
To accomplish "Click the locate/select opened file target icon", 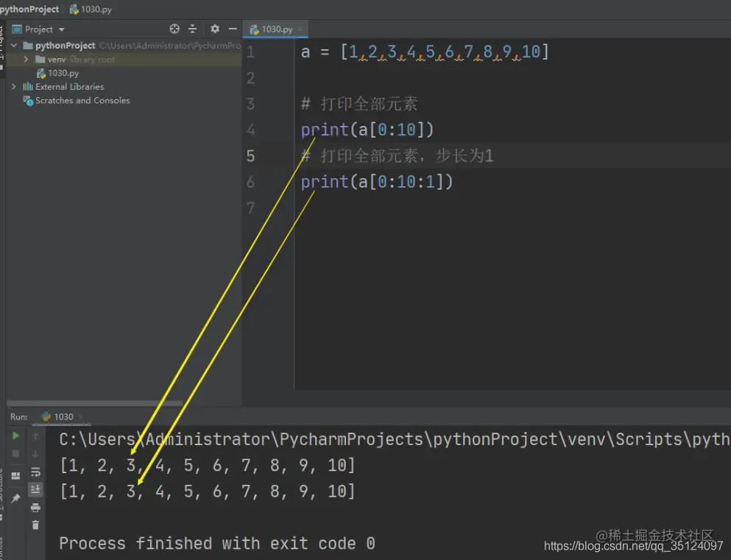I will click(174, 29).
